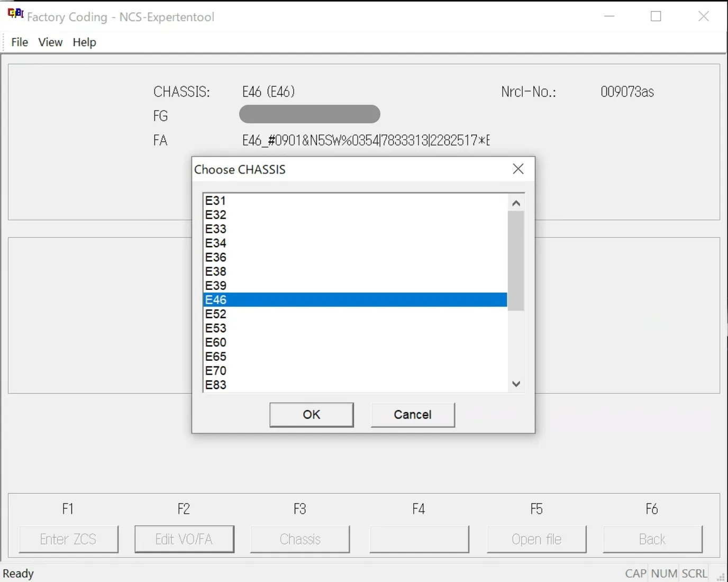Click the NUM indicator in the status bar
Screen dimensions: 728x582
coord(664,574)
